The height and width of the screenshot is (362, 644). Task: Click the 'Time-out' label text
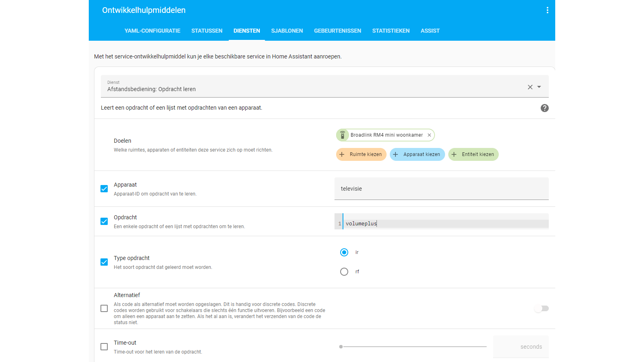coord(125,343)
